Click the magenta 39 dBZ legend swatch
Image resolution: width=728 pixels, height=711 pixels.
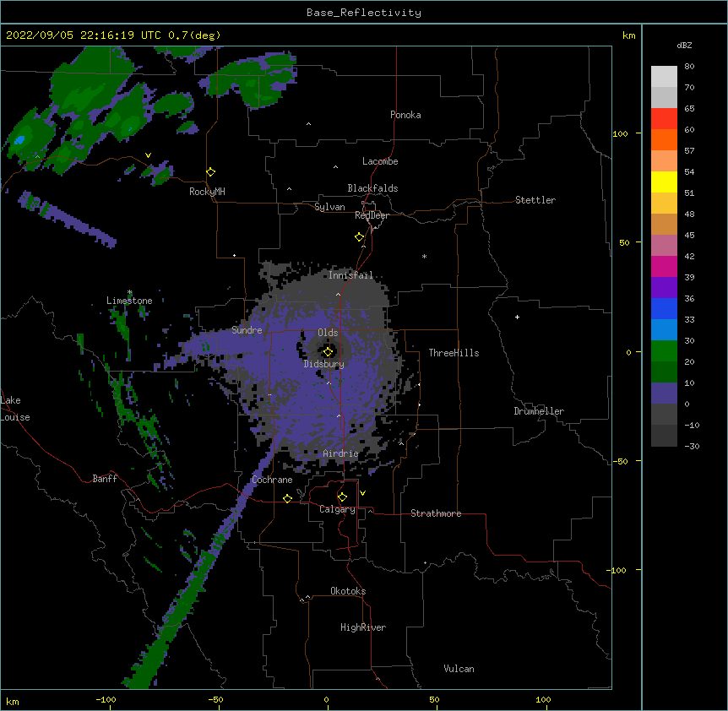(x=664, y=266)
